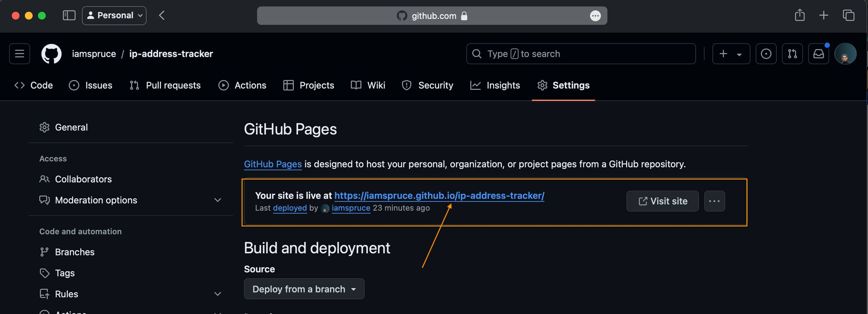868x314 pixels.
Task: Click the Branches git-branch icon
Action: (x=44, y=252)
